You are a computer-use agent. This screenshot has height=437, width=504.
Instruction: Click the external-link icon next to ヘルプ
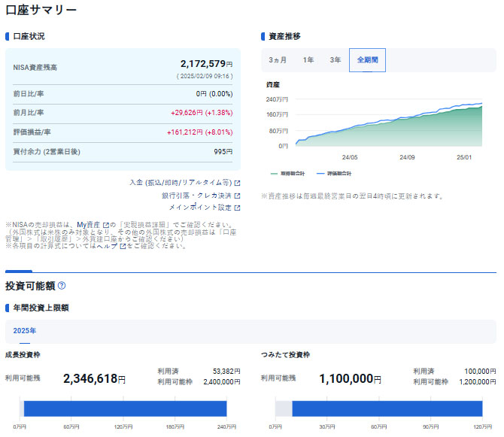123,246
